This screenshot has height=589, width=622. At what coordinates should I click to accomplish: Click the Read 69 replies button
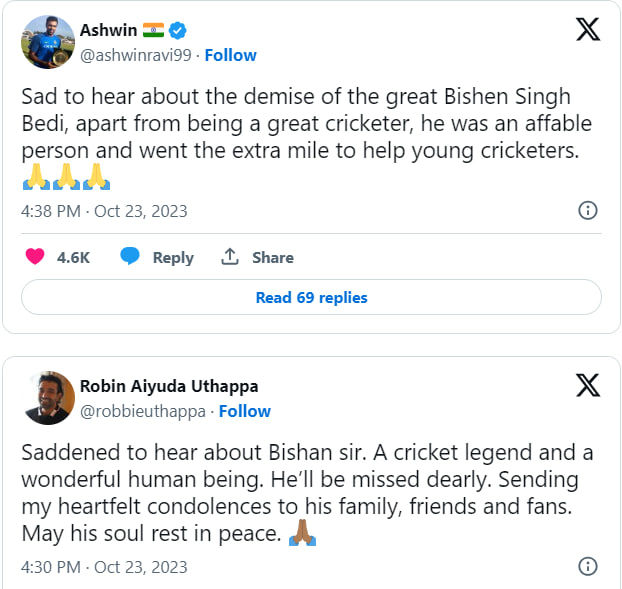(x=311, y=297)
